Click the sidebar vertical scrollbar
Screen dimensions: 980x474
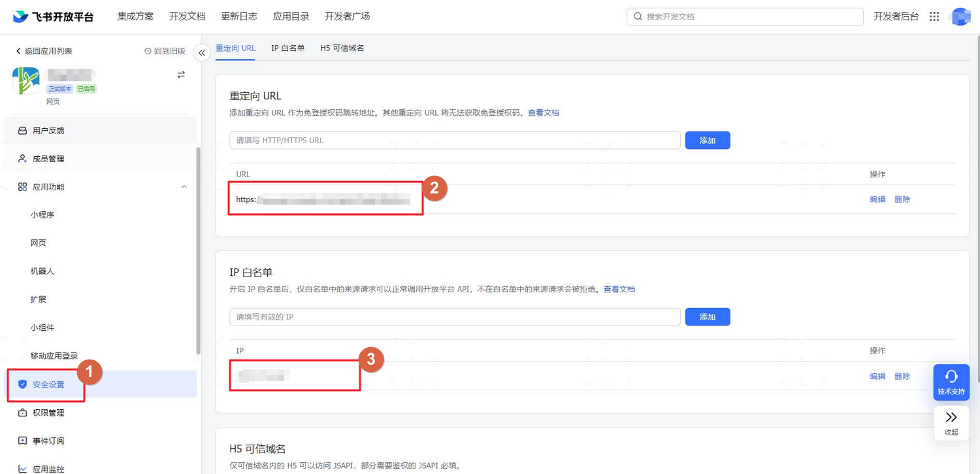point(199,251)
